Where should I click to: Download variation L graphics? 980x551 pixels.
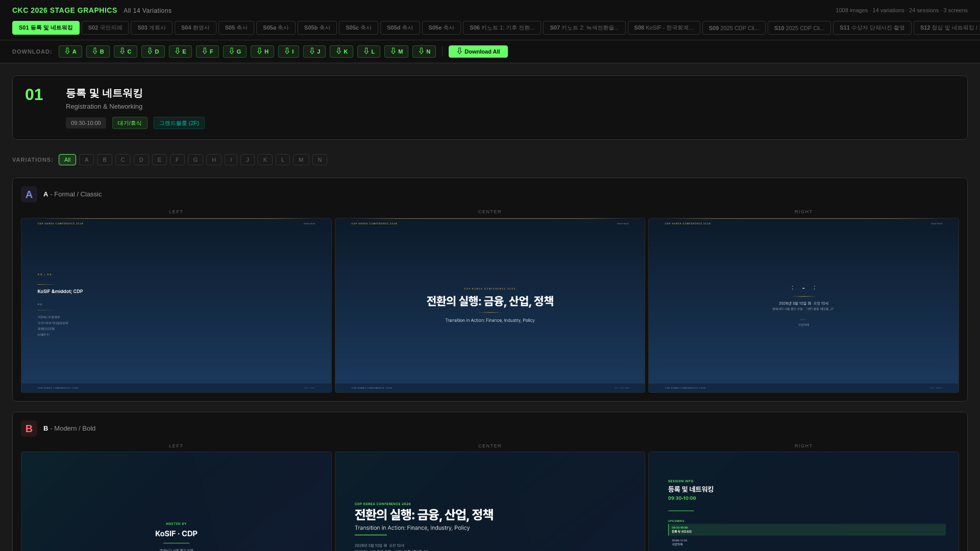[x=369, y=52]
